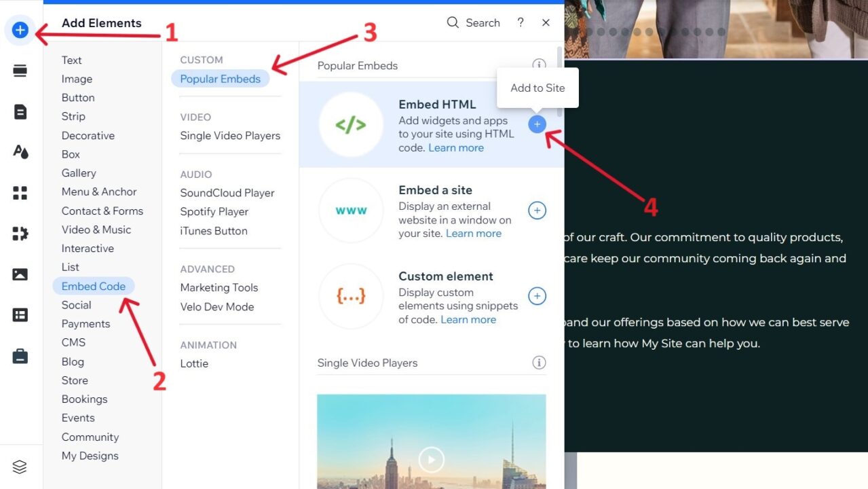Open the Events category
Image resolution: width=868 pixels, height=489 pixels.
pos(78,418)
